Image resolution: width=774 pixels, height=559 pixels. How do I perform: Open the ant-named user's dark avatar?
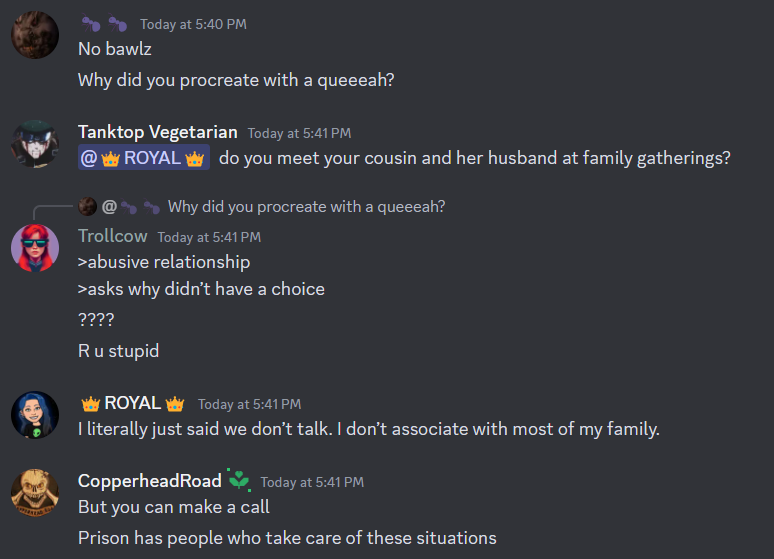click(35, 35)
